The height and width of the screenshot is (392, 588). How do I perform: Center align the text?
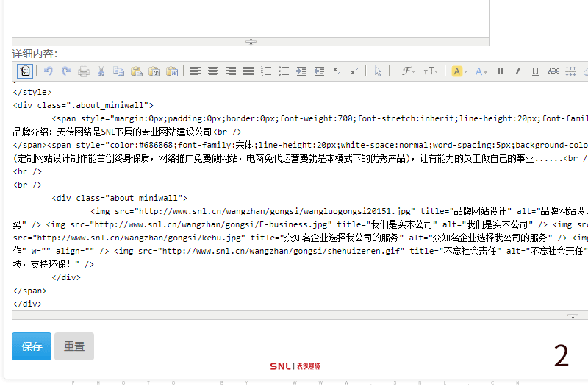tap(213, 71)
